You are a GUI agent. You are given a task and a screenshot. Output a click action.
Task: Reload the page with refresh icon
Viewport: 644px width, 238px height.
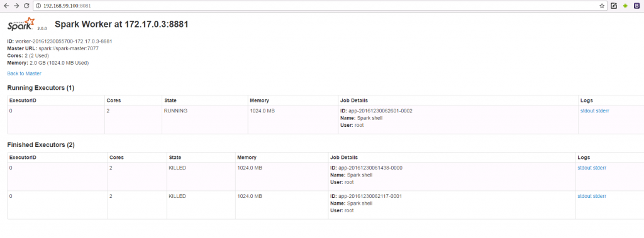pyautogui.click(x=26, y=6)
